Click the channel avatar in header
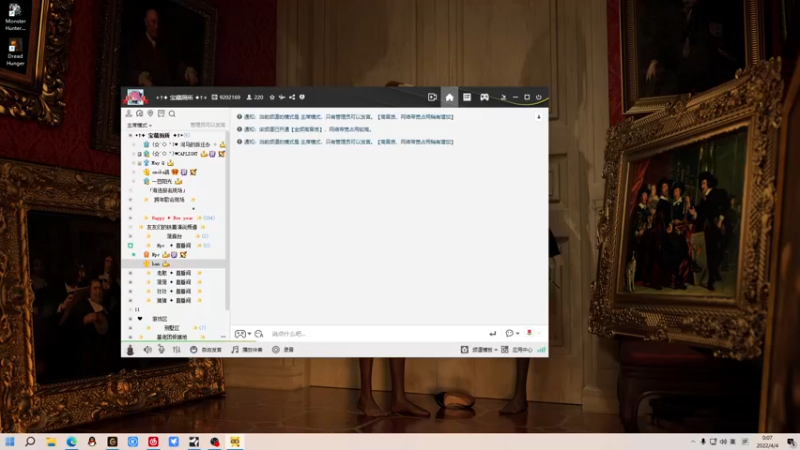This screenshot has width=800, height=450. click(135, 97)
